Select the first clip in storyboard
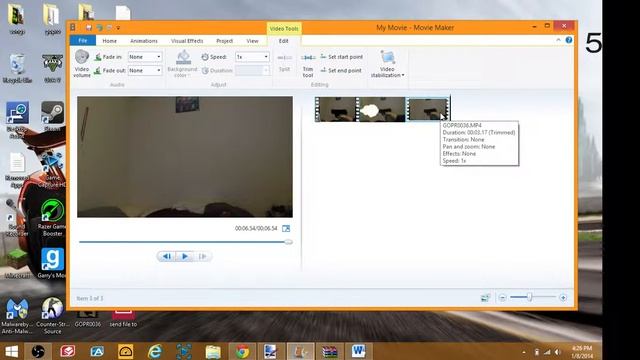 click(x=336, y=109)
